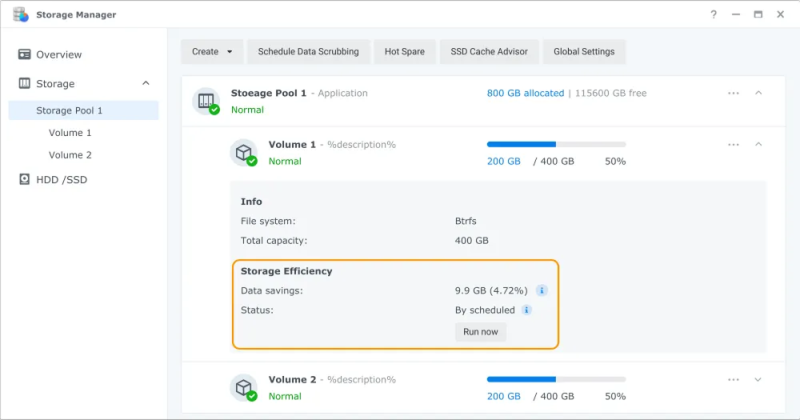
Task: Select Storage in the sidebar
Action: (55, 84)
